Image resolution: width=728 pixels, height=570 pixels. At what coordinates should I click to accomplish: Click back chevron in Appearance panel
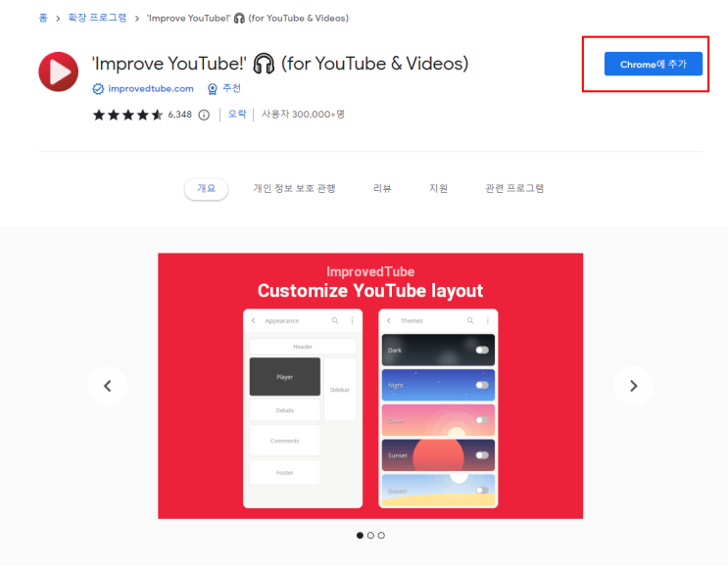coord(254,320)
